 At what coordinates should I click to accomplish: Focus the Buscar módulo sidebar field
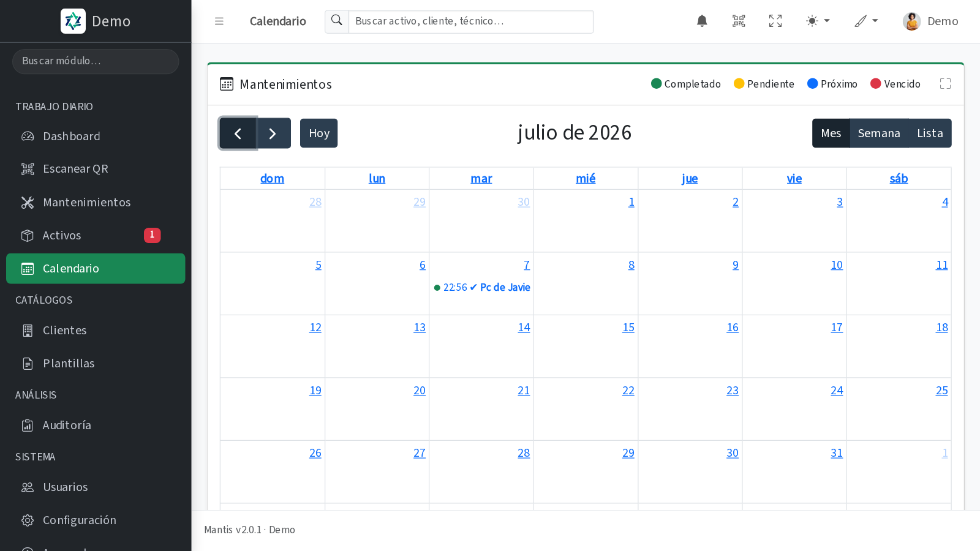[x=96, y=61]
